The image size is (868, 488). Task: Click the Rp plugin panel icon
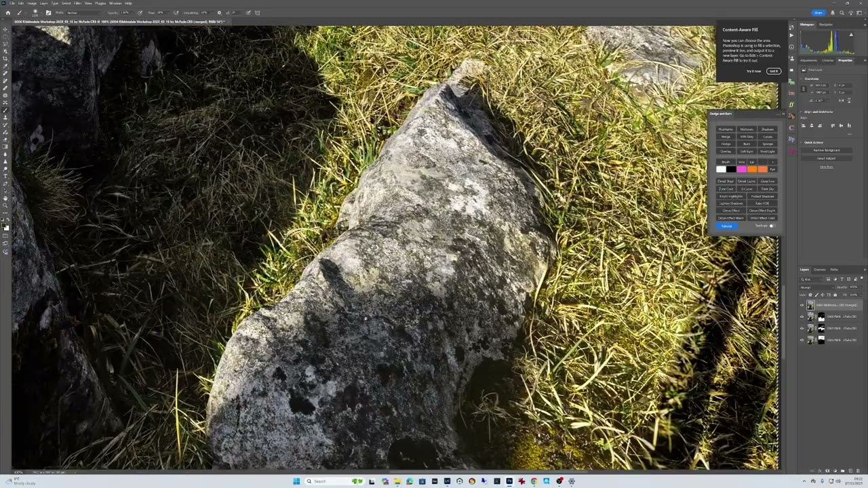[791, 139]
